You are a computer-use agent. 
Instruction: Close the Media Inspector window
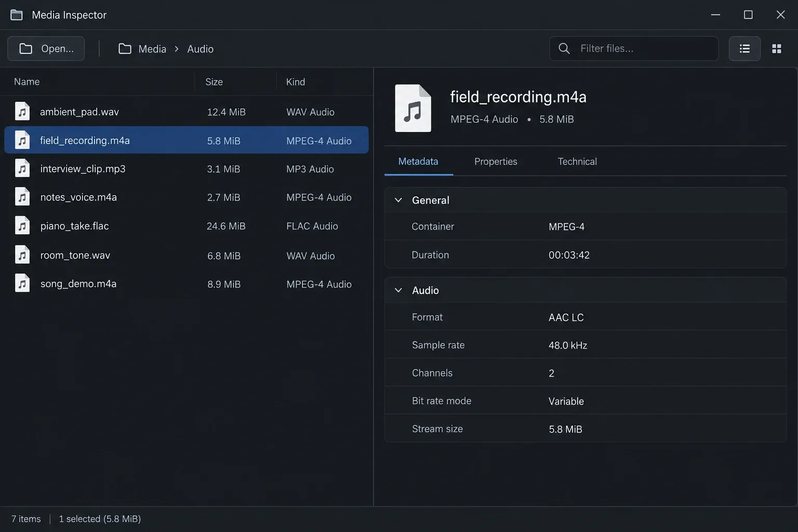(x=780, y=15)
